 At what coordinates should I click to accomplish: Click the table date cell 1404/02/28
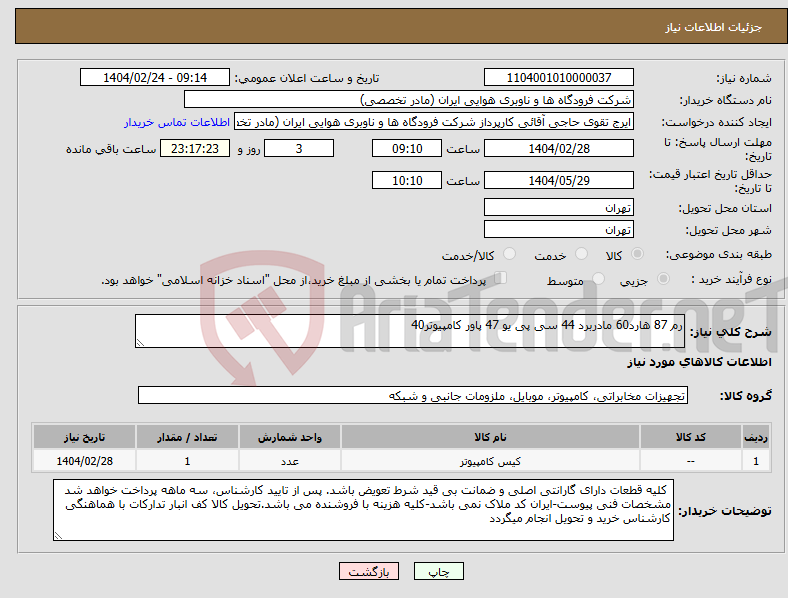tap(84, 461)
